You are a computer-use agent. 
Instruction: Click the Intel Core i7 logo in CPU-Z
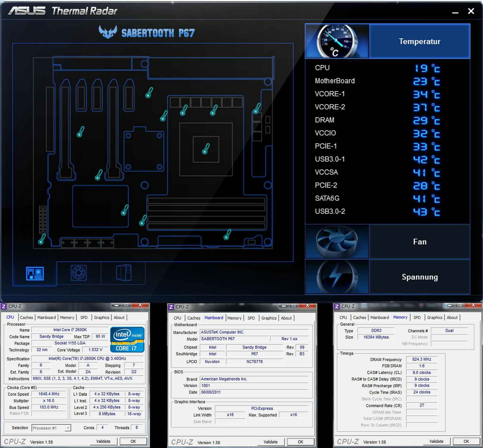(x=127, y=339)
